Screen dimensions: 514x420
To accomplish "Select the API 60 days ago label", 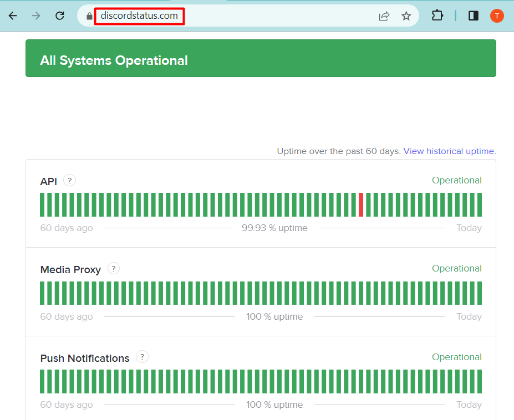I will (66, 228).
